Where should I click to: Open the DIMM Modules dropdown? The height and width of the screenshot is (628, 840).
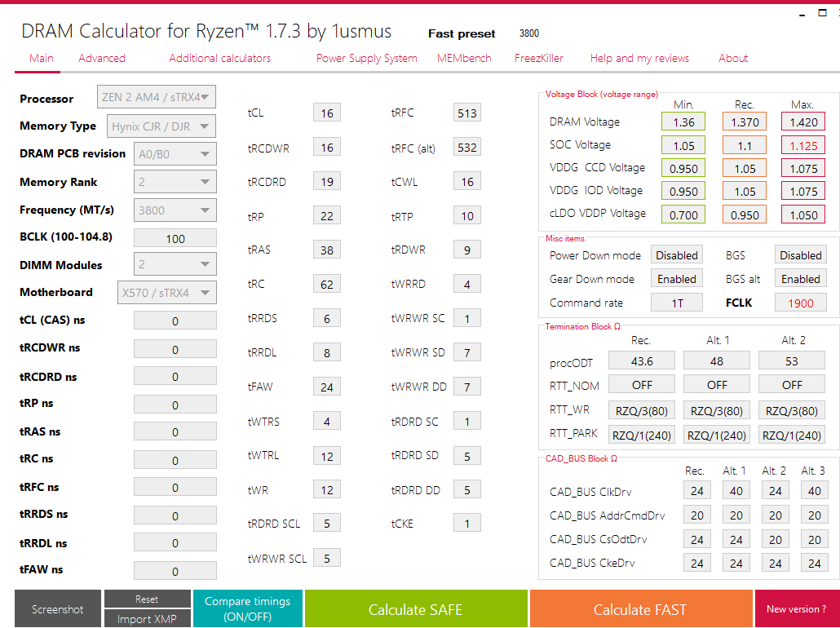click(175, 264)
